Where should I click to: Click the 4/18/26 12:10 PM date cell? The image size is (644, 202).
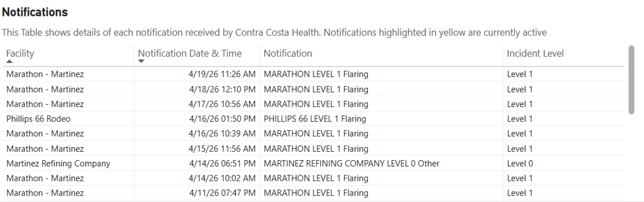click(x=222, y=89)
